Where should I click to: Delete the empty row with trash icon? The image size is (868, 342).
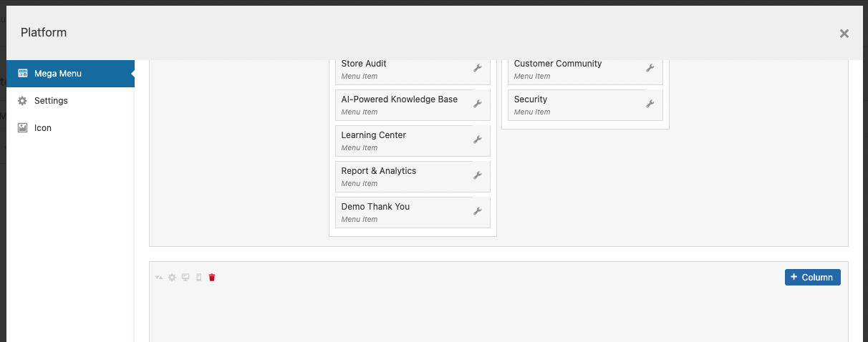click(x=212, y=278)
